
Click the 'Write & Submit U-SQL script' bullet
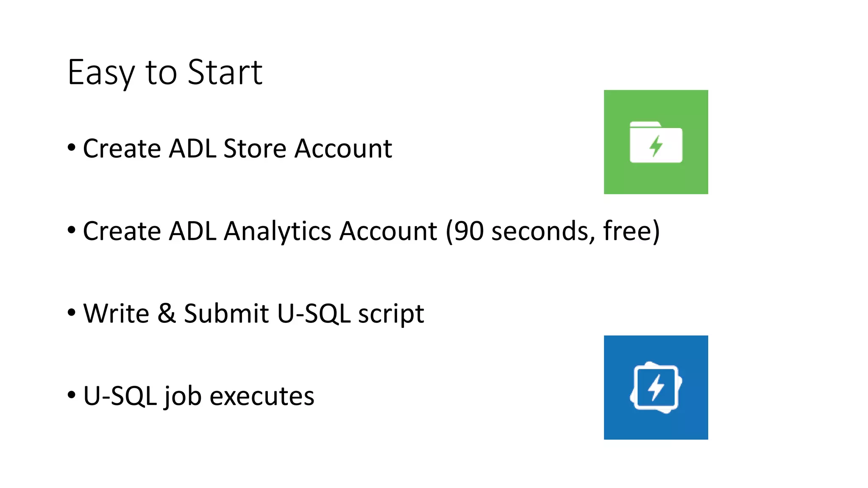click(x=246, y=314)
